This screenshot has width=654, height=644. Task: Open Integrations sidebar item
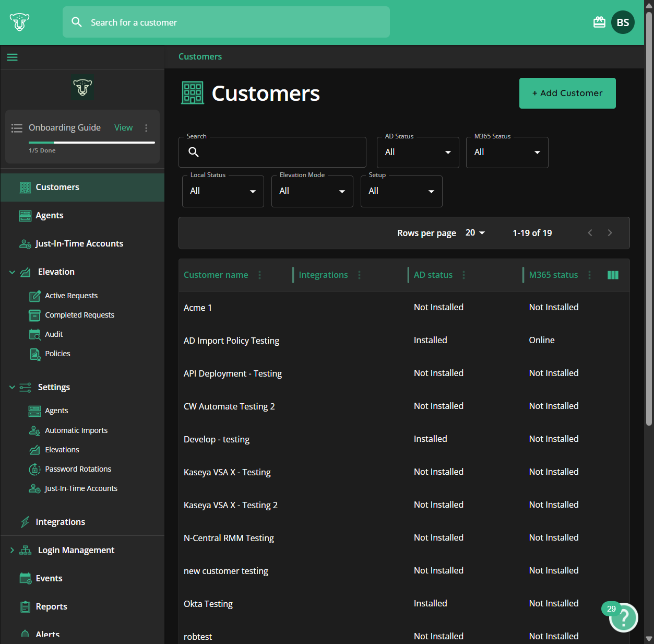(82, 522)
